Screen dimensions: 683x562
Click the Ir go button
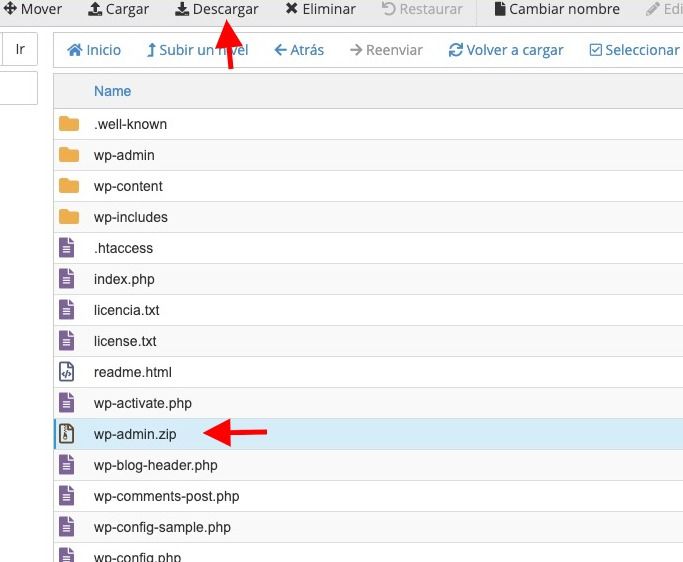20,49
